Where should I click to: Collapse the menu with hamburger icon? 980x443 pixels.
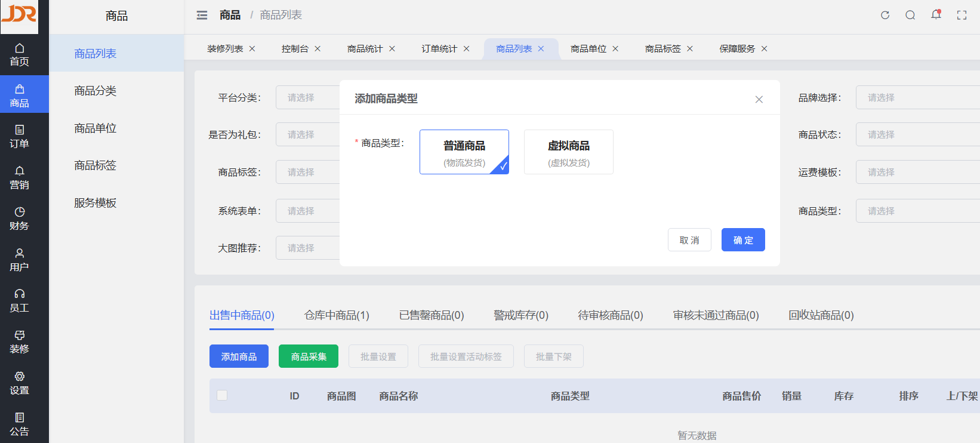tap(202, 15)
